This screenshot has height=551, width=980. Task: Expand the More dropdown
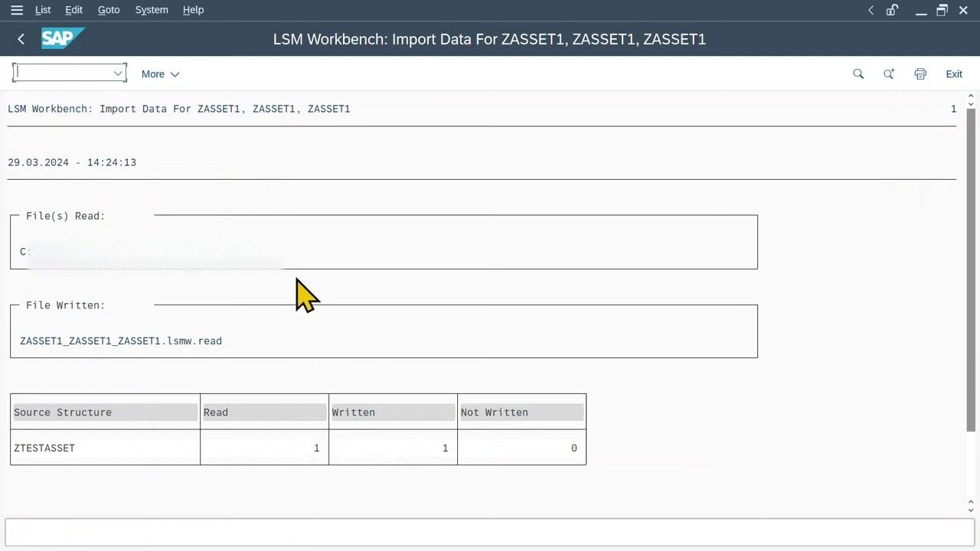point(160,74)
